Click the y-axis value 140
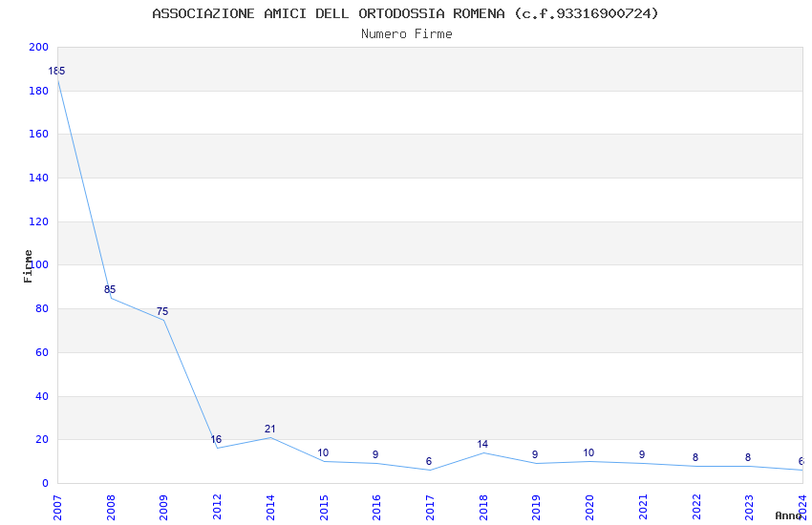The image size is (812, 525). coord(38,178)
